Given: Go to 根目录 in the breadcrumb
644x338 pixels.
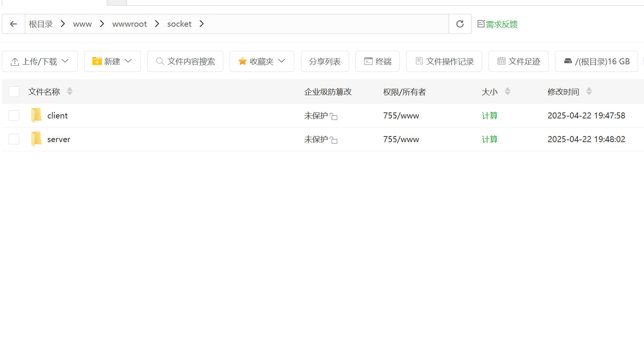Looking at the screenshot, I should (41, 24).
